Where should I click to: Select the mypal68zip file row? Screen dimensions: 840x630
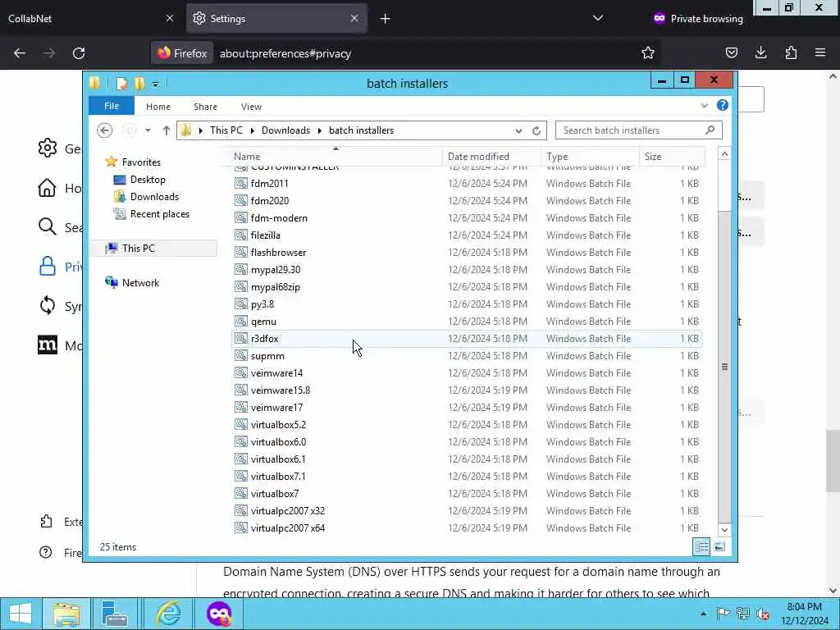pyautogui.click(x=467, y=286)
